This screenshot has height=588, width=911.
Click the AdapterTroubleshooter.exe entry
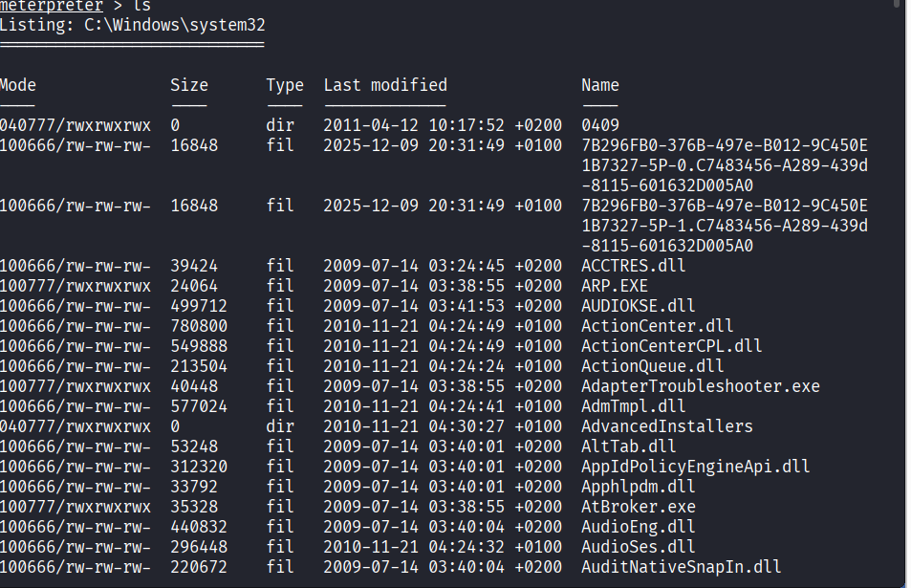coord(700,386)
